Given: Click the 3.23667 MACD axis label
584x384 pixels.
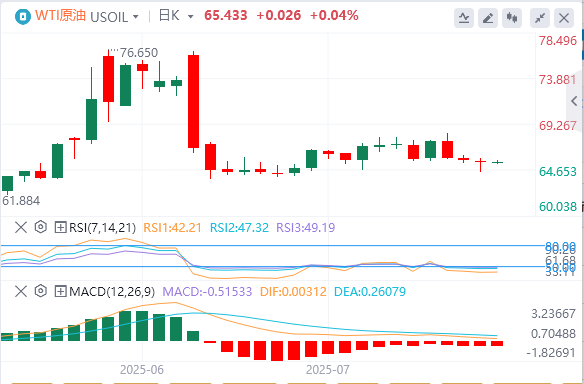Looking at the screenshot, I should pyautogui.click(x=553, y=314).
